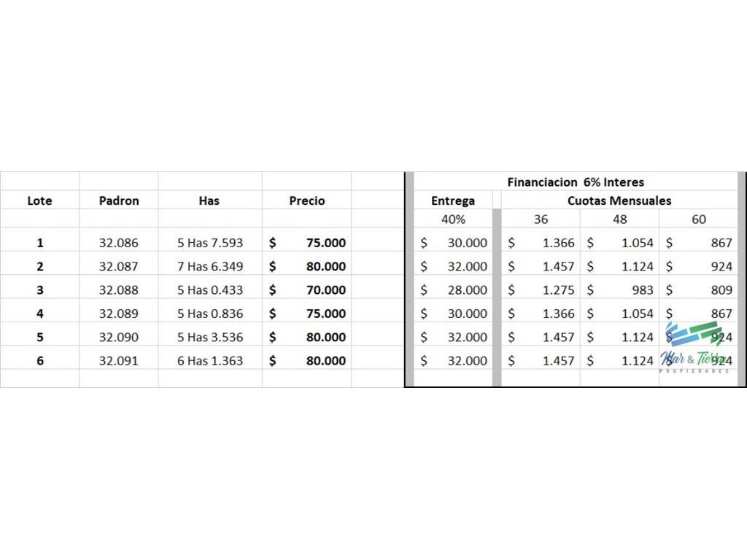
Task: Click padron 32.090 cell
Action: (119, 337)
